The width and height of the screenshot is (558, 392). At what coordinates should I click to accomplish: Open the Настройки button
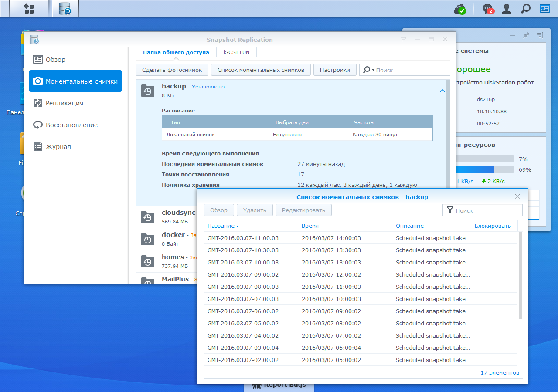coord(335,70)
